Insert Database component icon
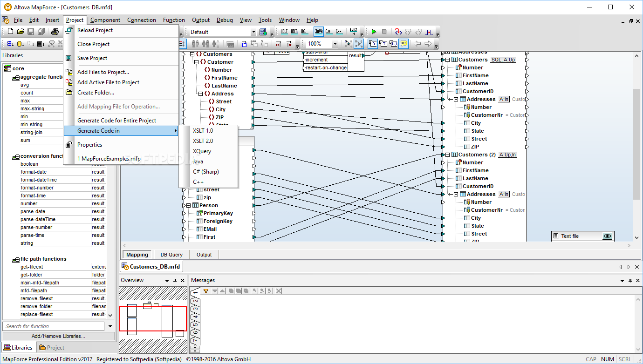The height and width of the screenshot is (364, 643). click(x=21, y=44)
